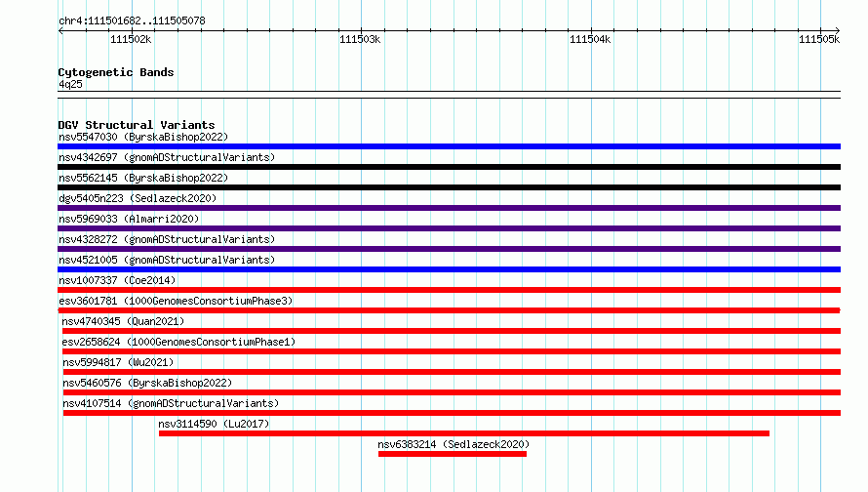This screenshot has width=868, height=492.
Task: Click the 111503k ruler label
Action: click(x=360, y=39)
